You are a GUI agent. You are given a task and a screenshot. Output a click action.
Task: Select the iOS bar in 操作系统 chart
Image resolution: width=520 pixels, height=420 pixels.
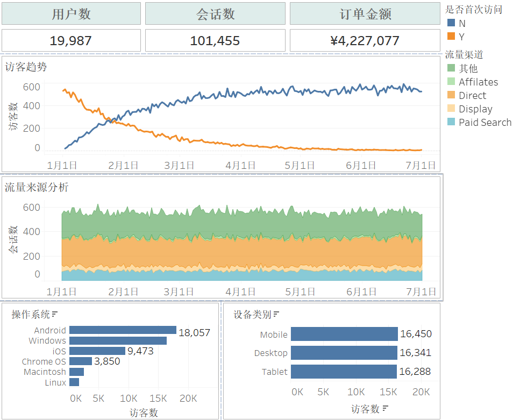tap(97, 351)
